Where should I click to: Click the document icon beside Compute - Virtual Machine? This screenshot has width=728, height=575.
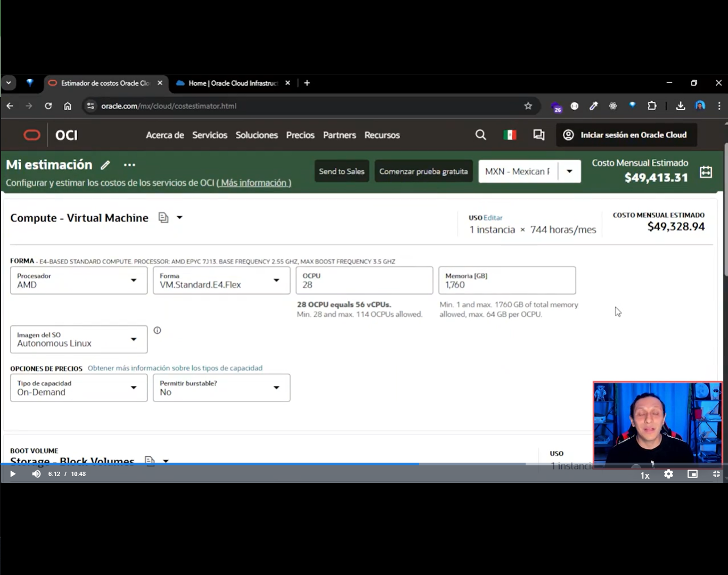163,217
